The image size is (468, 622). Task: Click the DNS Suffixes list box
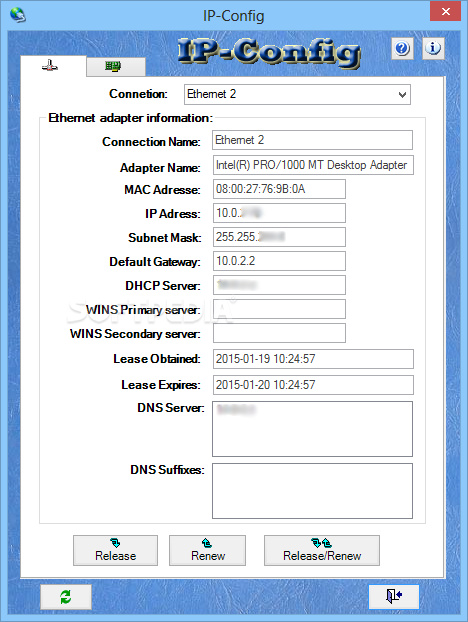pyautogui.click(x=313, y=491)
